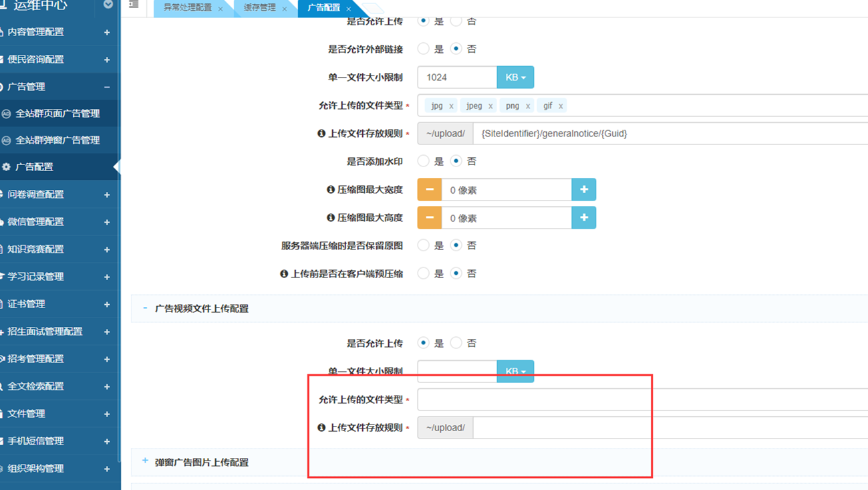Screen dimensions: 868x490
Task: Increase 压缩图最大宽度 with plus button
Action: coord(583,190)
